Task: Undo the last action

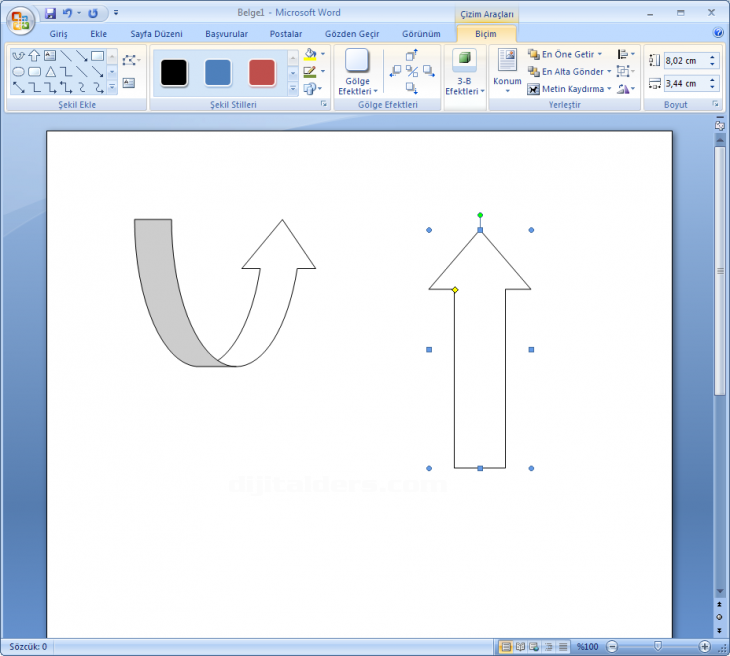Action: coord(67,13)
